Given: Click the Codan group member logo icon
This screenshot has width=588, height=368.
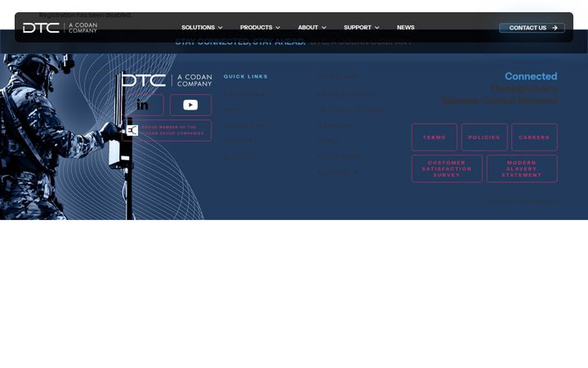Looking at the screenshot, I should click(132, 130).
